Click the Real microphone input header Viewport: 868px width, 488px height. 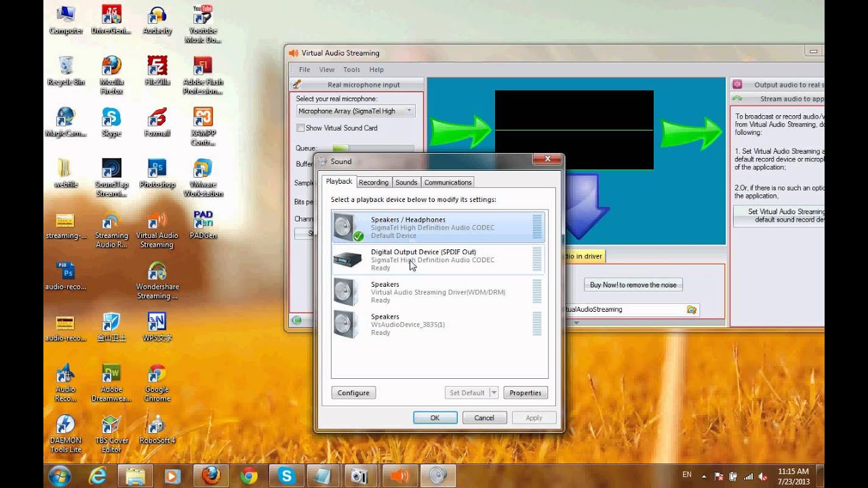pyautogui.click(x=357, y=85)
